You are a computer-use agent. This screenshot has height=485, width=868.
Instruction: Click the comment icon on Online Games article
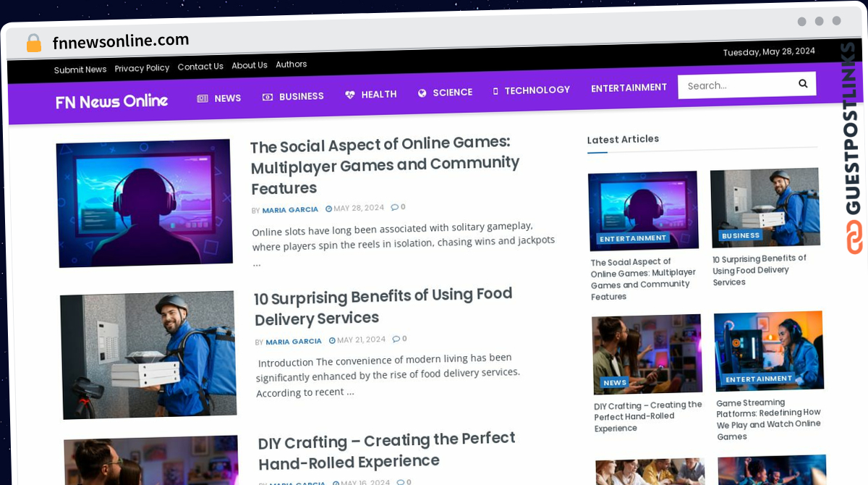click(x=394, y=207)
